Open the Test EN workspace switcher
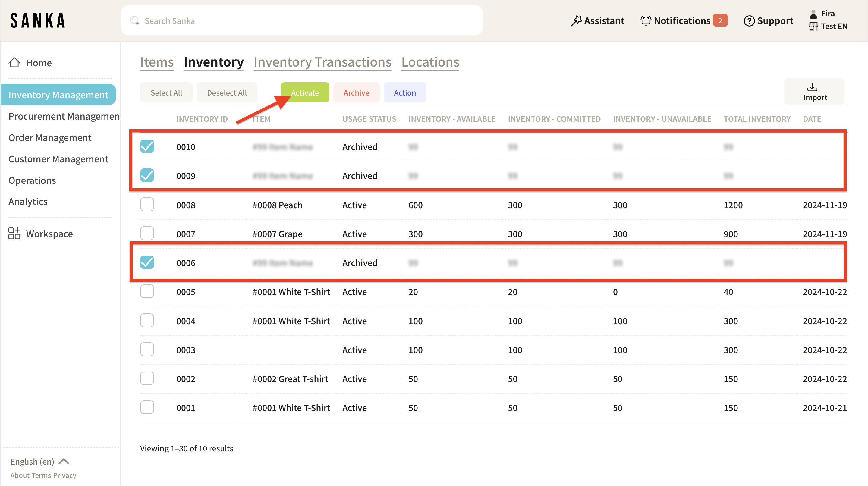This screenshot has height=486, width=868. point(834,26)
